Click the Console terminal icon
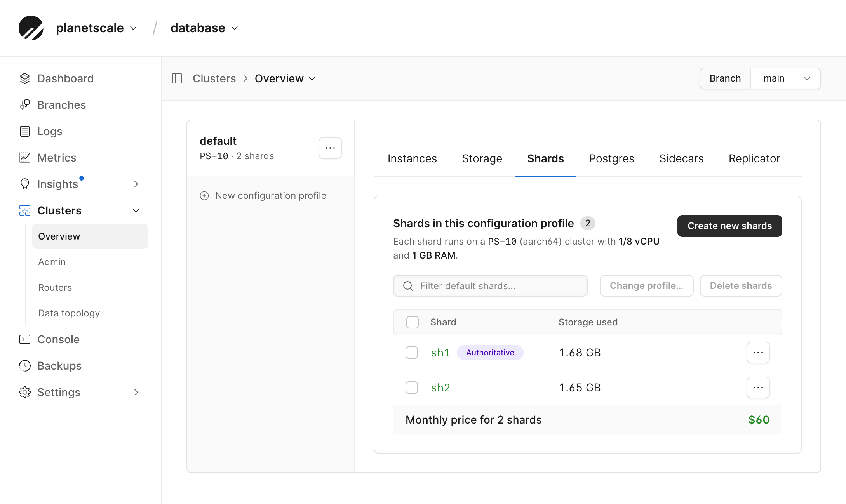846x504 pixels. 25,339
